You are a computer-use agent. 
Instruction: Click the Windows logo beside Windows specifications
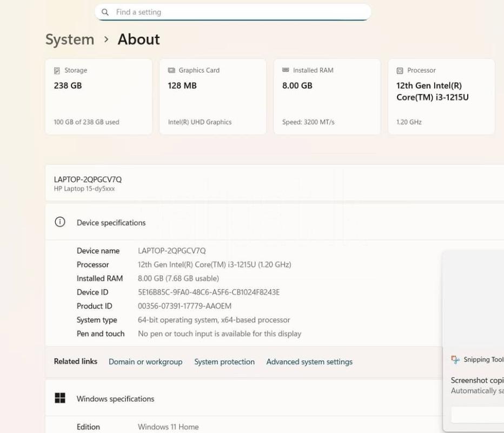point(60,398)
